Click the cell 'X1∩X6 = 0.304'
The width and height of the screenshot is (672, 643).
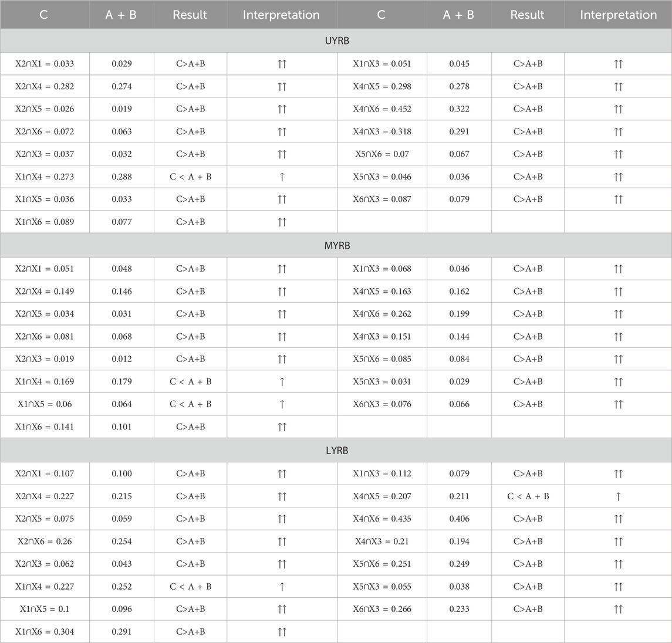pyautogui.click(x=45, y=631)
